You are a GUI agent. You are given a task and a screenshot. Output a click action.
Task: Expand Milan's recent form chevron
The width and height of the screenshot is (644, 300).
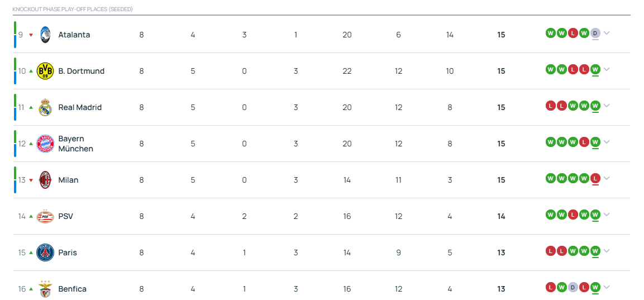(x=607, y=178)
